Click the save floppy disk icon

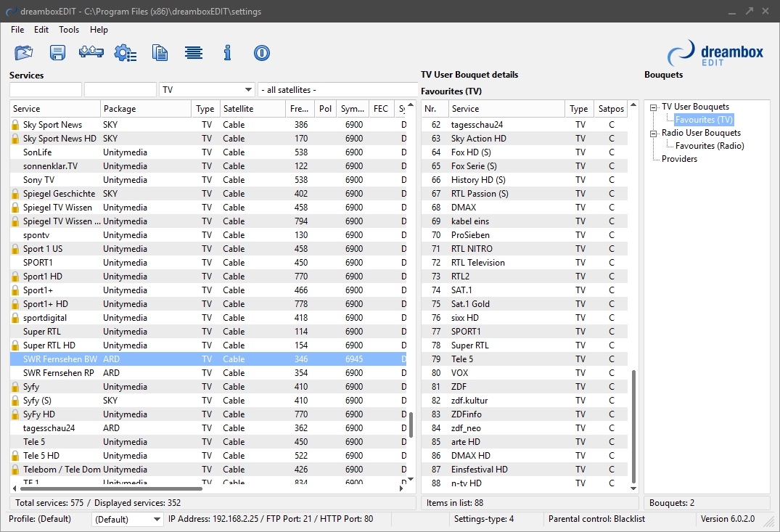click(x=57, y=52)
